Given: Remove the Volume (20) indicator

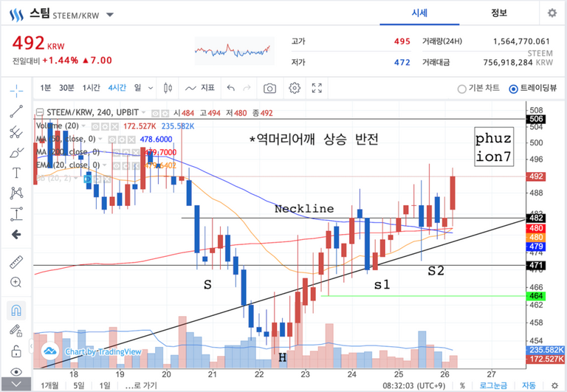Looking at the screenshot, I should (114, 126).
